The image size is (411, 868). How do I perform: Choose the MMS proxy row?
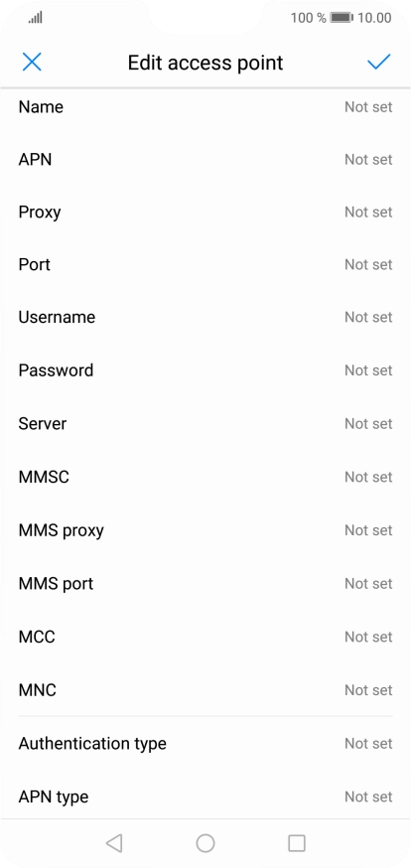click(x=205, y=530)
